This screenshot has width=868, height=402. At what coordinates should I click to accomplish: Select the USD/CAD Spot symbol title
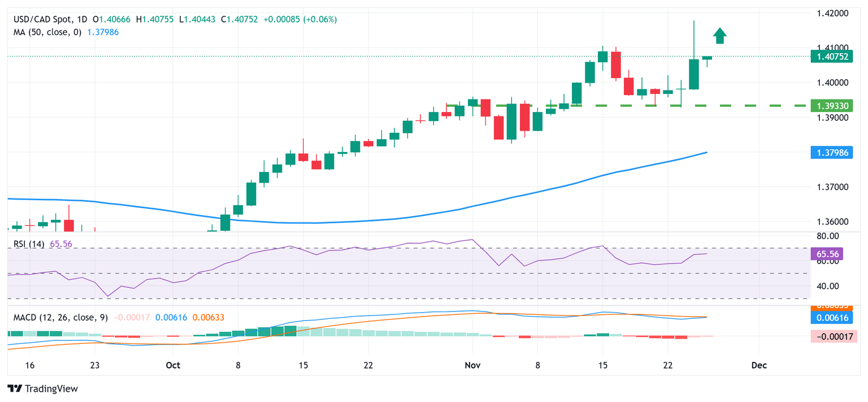pos(46,19)
